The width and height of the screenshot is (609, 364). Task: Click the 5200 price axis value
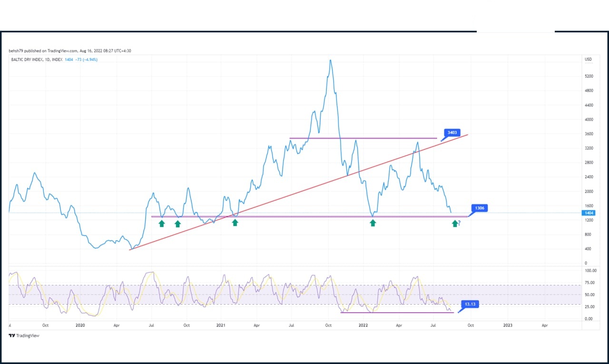[589, 76]
